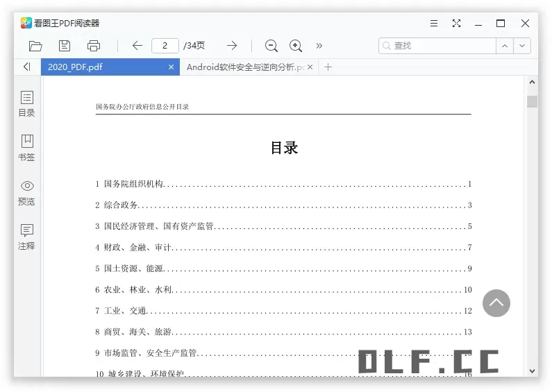Image resolution: width=552 pixels, height=392 pixels.
Task: Click the header text 国务院办公厅政府信息公开目录
Action: pos(142,107)
